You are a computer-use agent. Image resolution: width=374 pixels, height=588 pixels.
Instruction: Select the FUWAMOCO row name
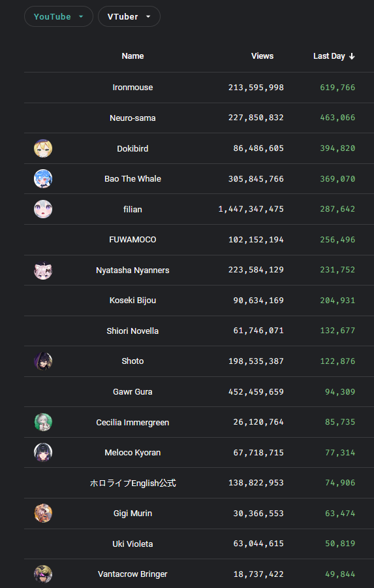[x=132, y=240]
